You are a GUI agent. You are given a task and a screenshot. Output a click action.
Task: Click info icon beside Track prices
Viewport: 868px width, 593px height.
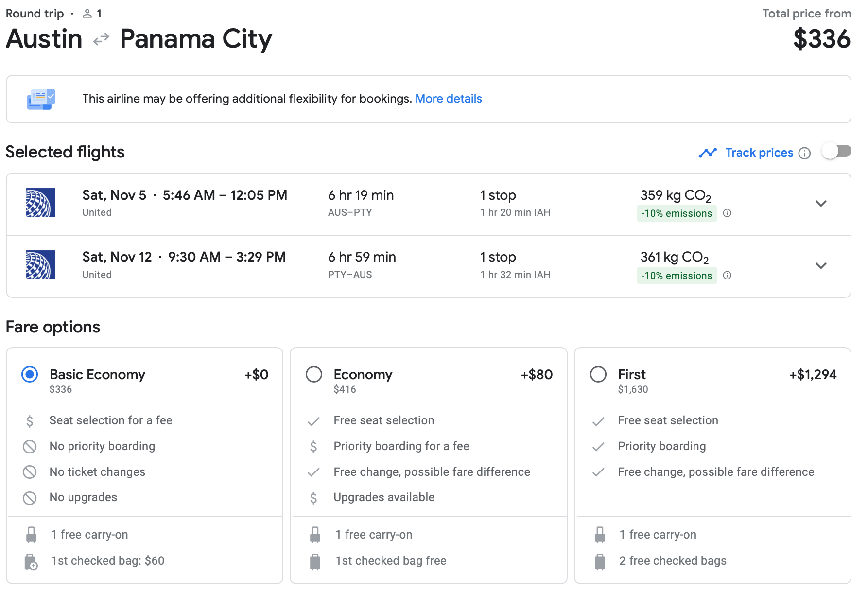pyautogui.click(x=805, y=153)
